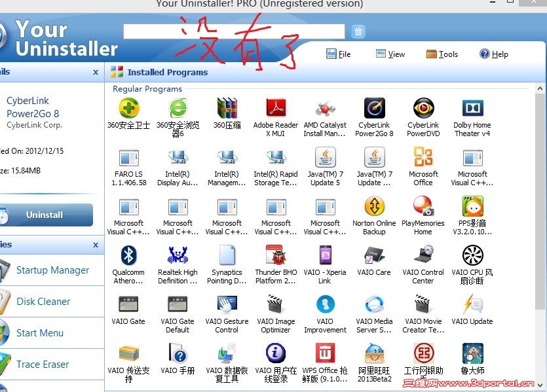Select Thunder BHO Platform icon
Image resolution: width=547 pixels, height=392 pixels.
(x=276, y=255)
